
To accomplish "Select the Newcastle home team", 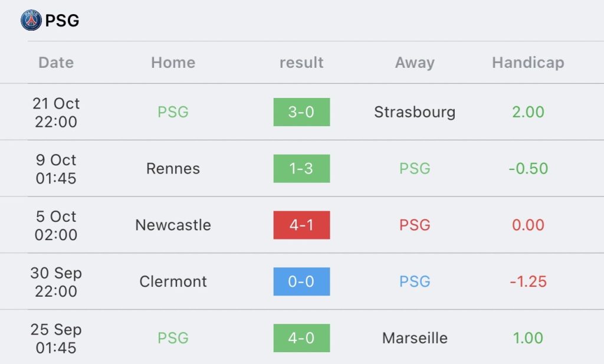I will (x=173, y=225).
